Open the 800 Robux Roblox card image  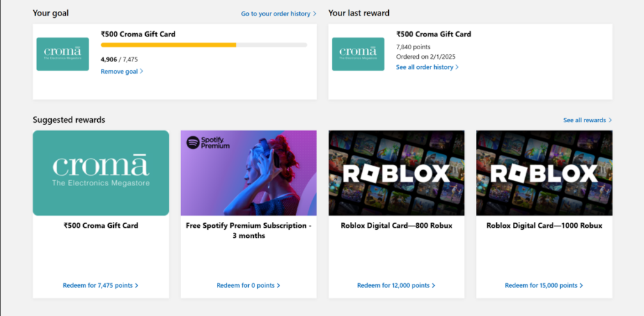[x=397, y=173]
